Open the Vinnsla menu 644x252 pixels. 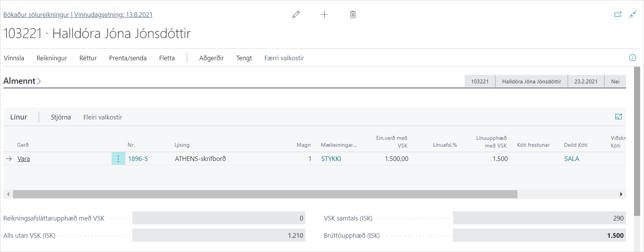tap(14, 58)
